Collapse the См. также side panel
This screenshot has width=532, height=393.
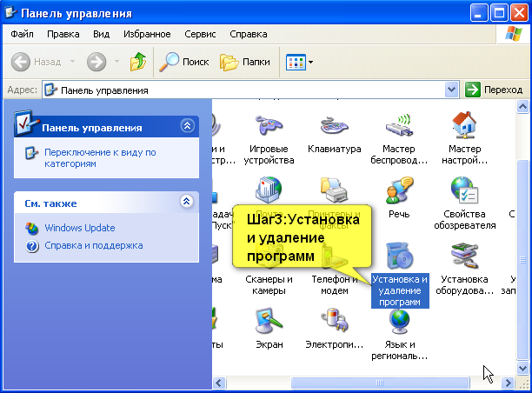187,201
